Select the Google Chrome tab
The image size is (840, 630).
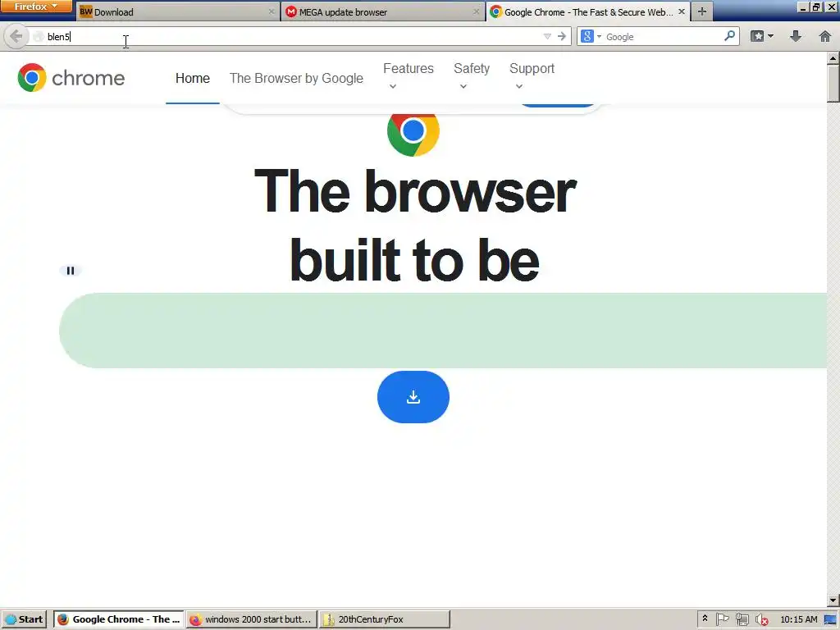point(587,11)
